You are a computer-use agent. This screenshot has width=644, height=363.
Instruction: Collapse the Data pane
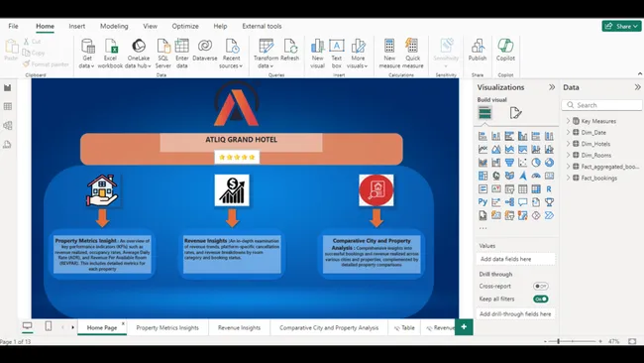tap(637, 87)
